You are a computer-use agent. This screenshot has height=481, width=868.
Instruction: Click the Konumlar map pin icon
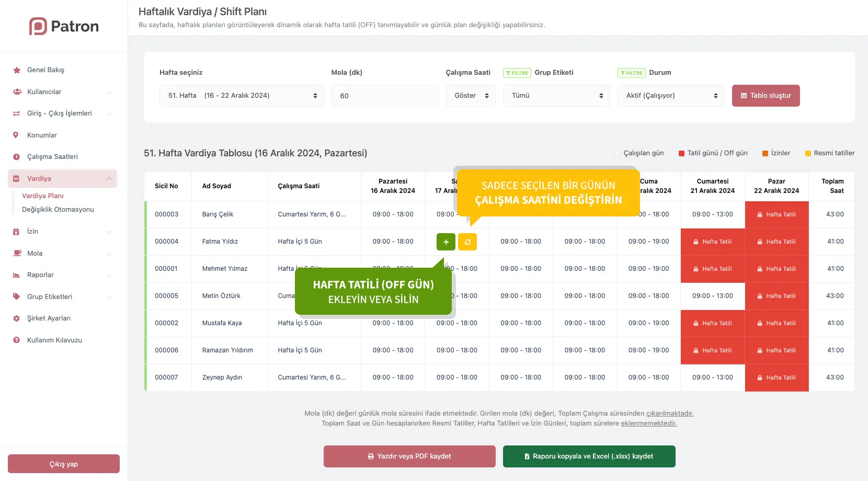(16, 135)
